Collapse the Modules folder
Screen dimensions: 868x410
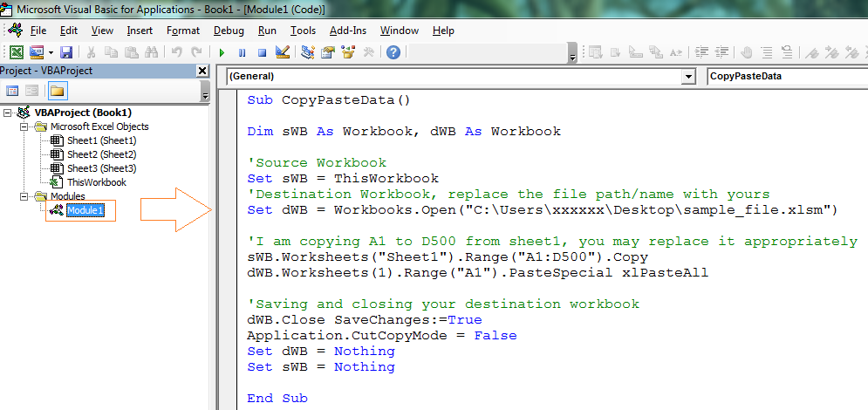(x=24, y=196)
